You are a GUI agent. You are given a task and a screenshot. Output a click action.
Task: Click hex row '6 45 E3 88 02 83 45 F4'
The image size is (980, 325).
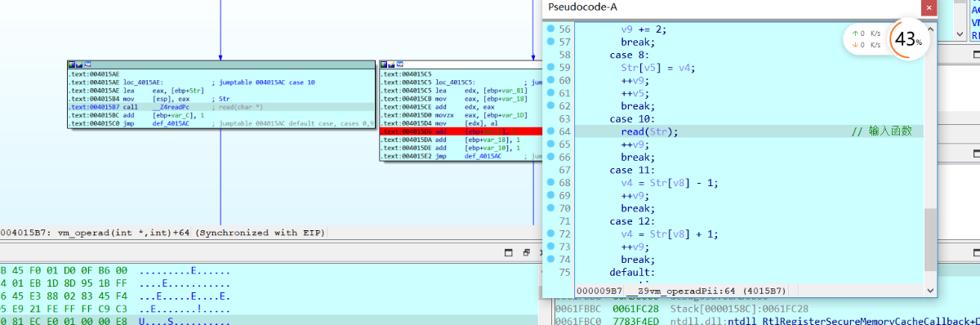64,296
